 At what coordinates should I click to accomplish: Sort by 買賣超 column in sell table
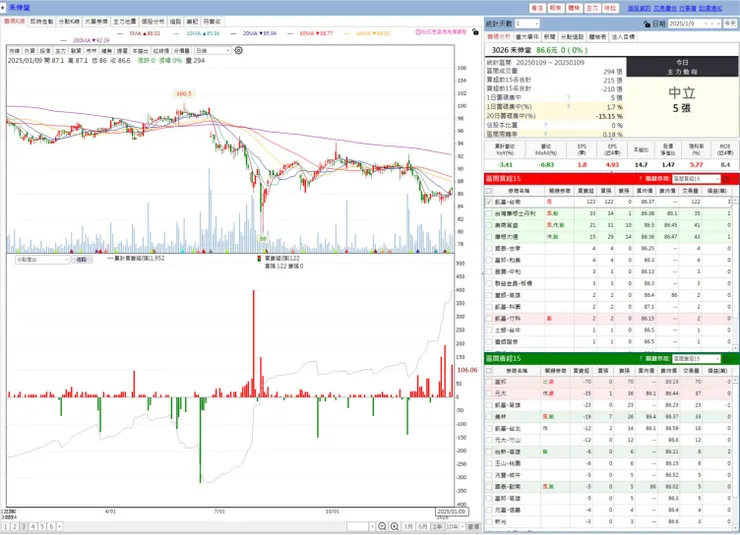click(581, 371)
